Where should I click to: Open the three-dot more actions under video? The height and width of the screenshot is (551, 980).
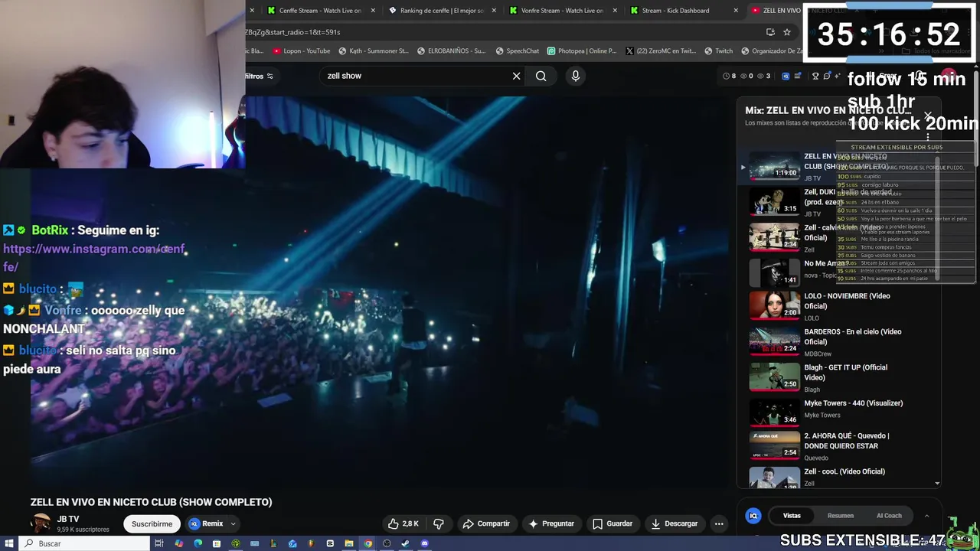(x=719, y=523)
